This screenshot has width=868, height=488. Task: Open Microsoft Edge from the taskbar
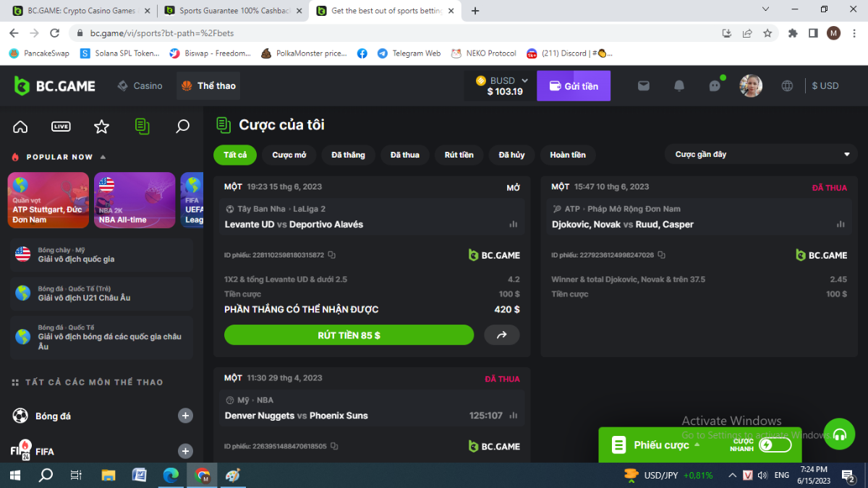(x=171, y=475)
